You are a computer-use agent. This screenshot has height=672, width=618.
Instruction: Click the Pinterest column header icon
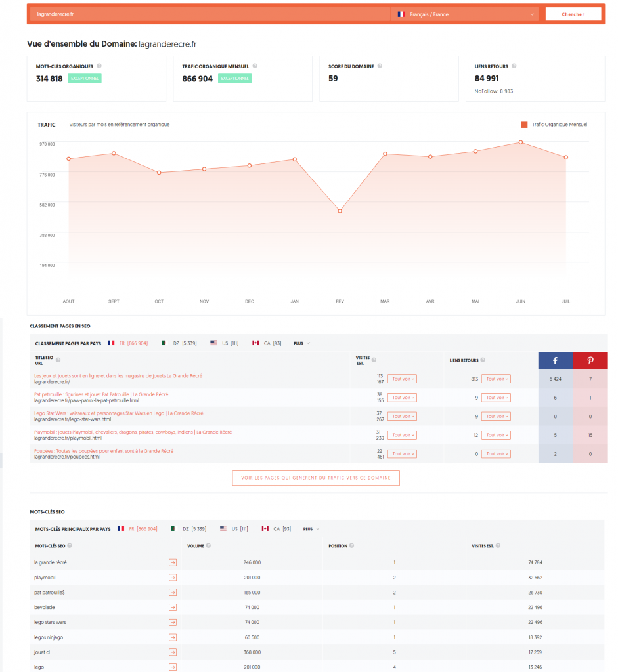click(590, 360)
